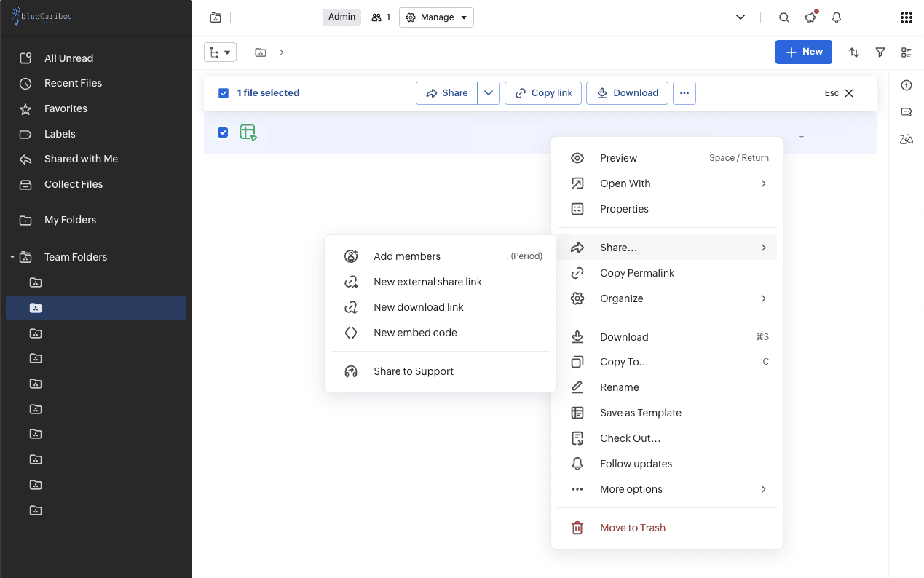Image resolution: width=924 pixels, height=578 pixels.
Task: Click the team folder icon in top bar
Action: pyautogui.click(x=215, y=17)
